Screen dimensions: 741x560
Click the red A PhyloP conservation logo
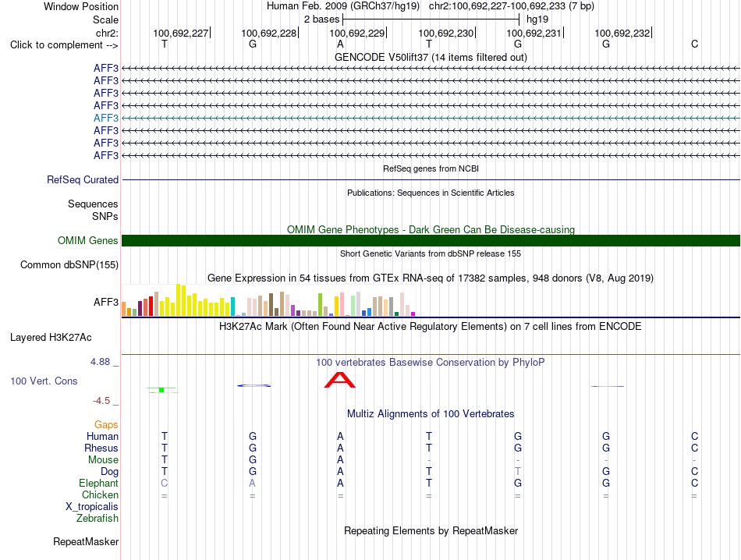[x=340, y=380]
